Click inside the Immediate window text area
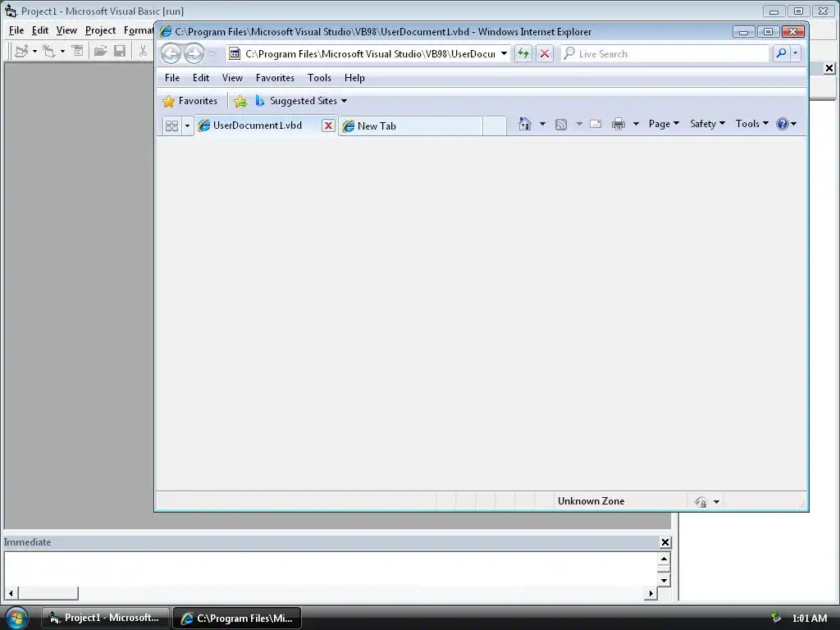840x630 pixels. [331, 569]
